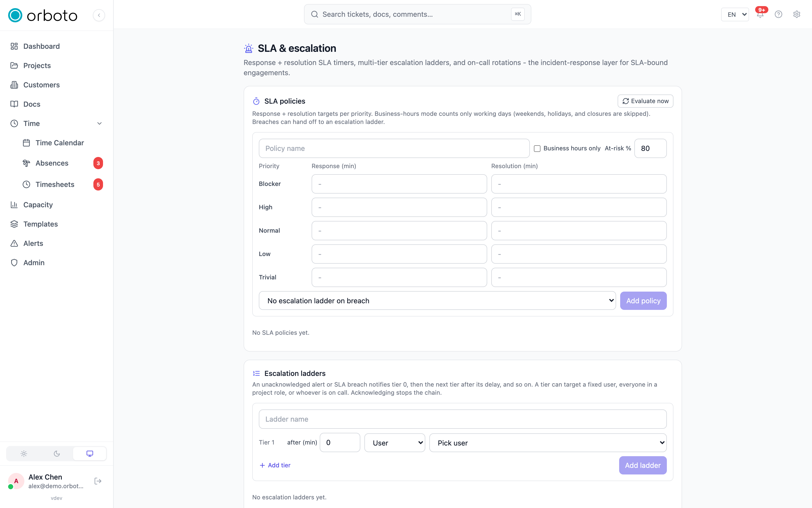Click the Trivial Resolution (min) field
This screenshot has width=812, height=508.
pos(579,278)
